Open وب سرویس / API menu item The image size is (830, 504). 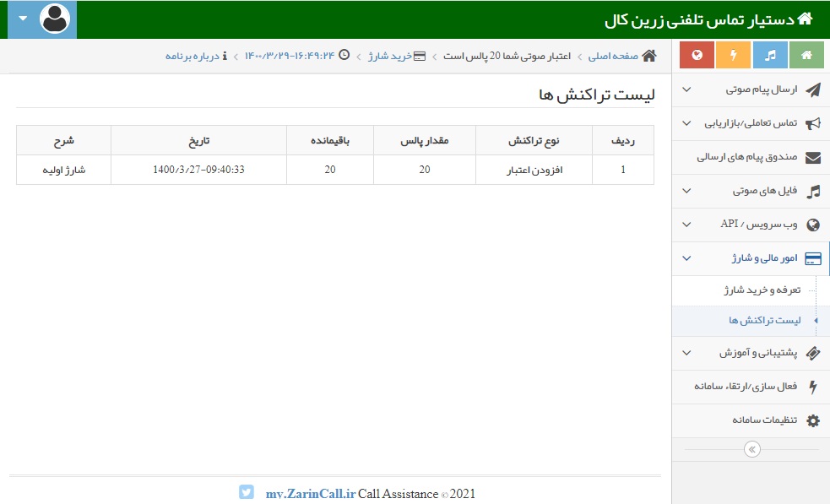click(x=751, y=225)
